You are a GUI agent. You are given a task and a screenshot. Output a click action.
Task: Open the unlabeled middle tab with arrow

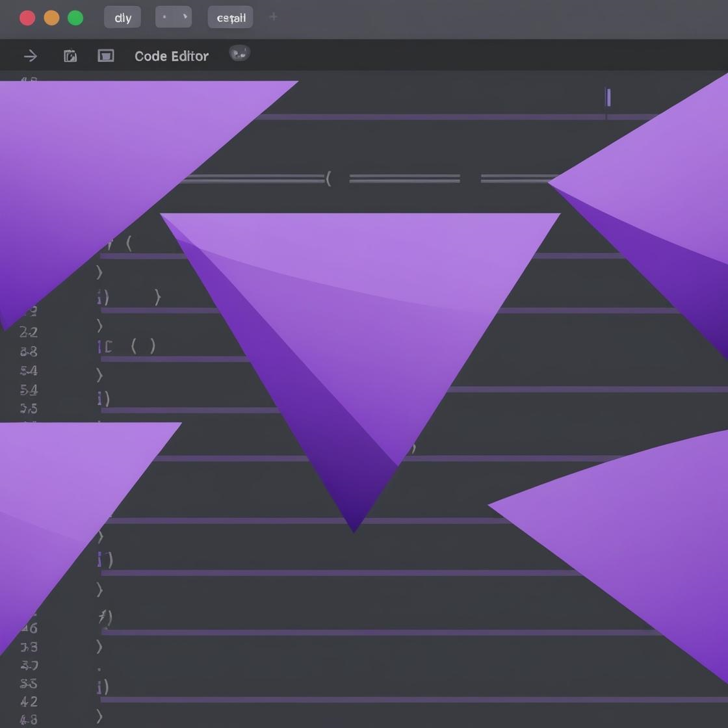point(173,18)
